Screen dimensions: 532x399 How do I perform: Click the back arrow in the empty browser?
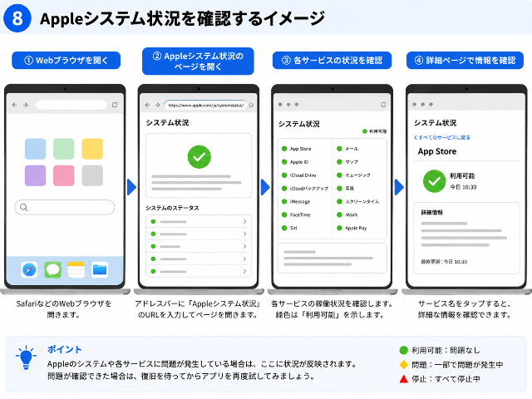coord(15,105)
